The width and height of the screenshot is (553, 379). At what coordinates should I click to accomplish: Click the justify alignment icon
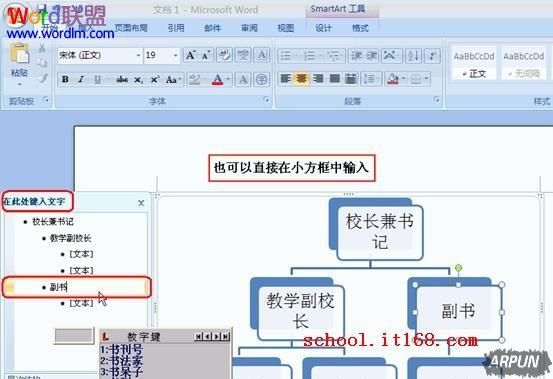(x=334, y=78)
